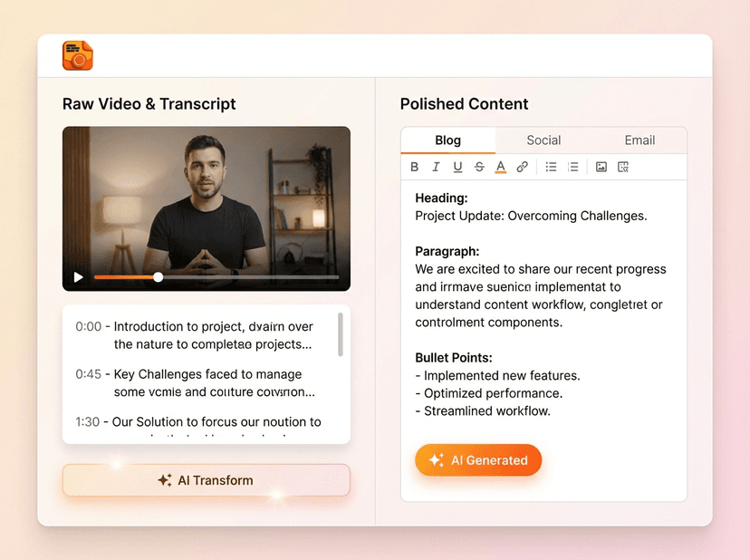Image resolution: width=750 pixels, height=560 pixels.
Task: Open the text color picker
Action: tap(501, 167)
